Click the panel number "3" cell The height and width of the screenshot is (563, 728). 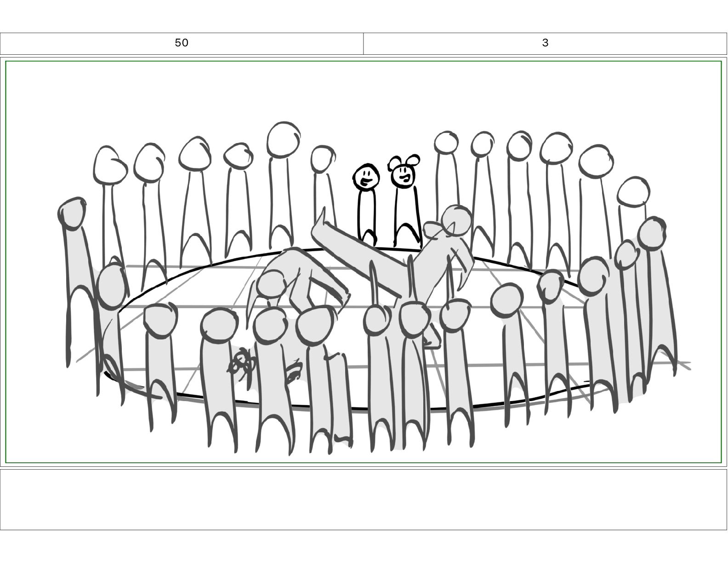pyautogui.click(x=545, y=43)
